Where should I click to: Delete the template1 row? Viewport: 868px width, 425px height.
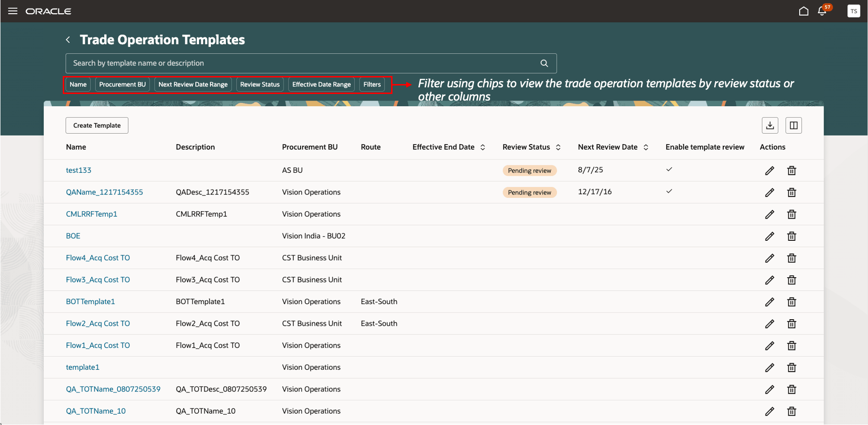pos(792,367)
